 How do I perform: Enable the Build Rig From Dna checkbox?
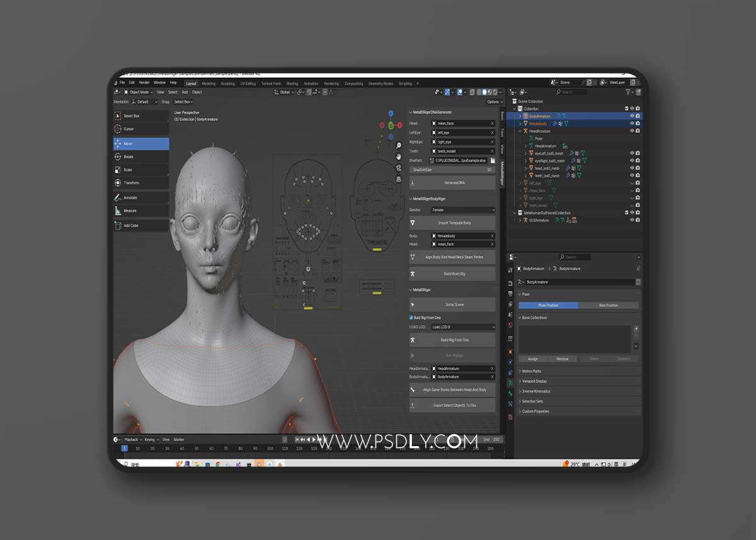pos(411,317)
